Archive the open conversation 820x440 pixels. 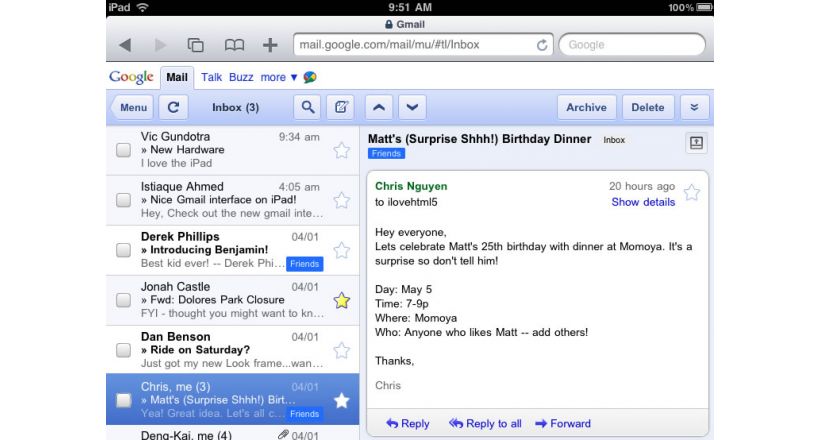587,107
